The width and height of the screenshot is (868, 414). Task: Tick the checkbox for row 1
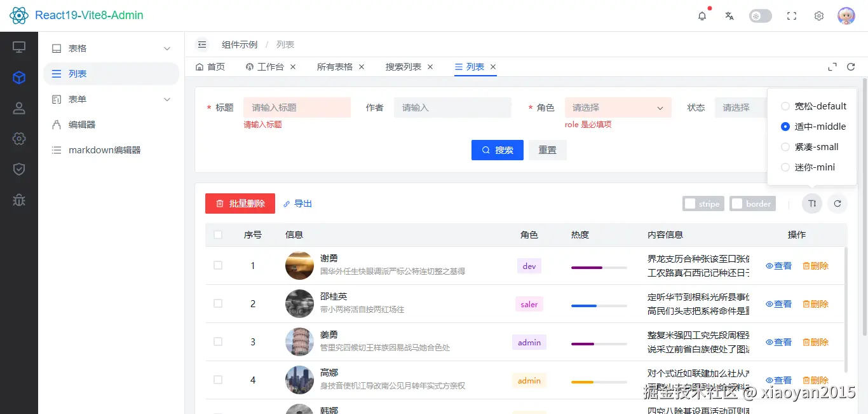(x=218, y=265)
